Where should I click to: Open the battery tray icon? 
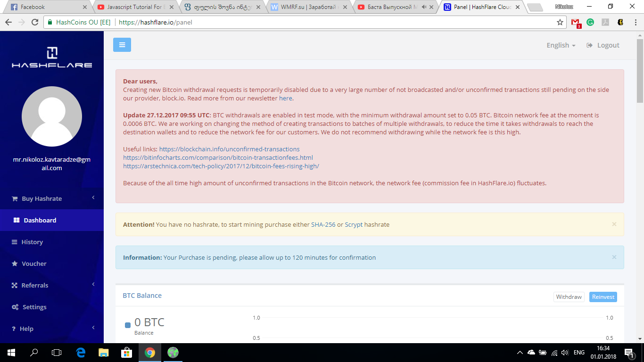tap(543, 353)
